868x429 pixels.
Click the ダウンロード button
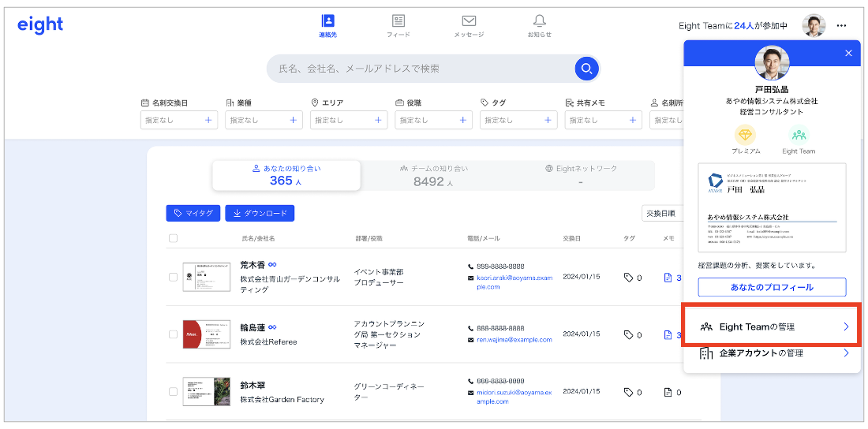[260, 213]
